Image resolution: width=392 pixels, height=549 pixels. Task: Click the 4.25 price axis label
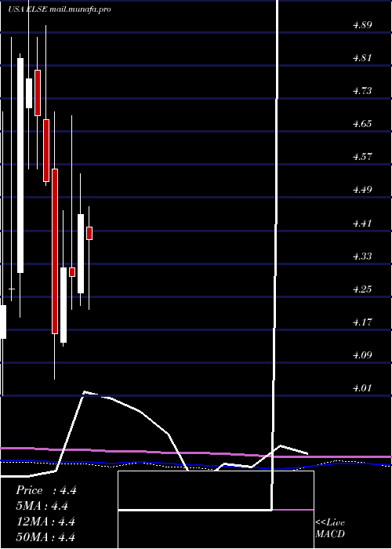(x=362, y=289)
